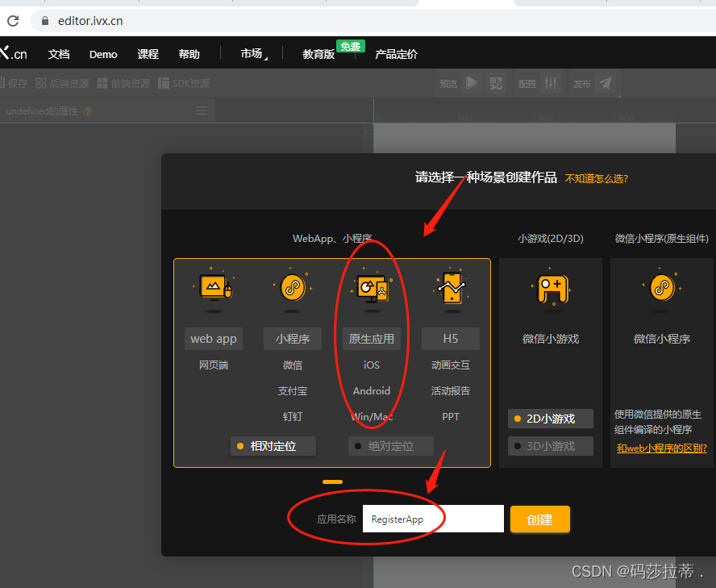716x588 pixels.
Task: Select the 小程序 button
Action: tap(292, 339)
